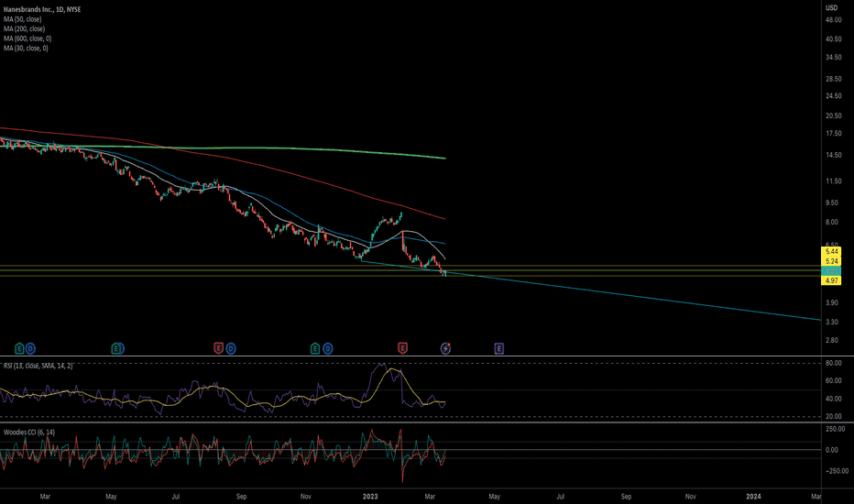This screenshot has height=504, width=854.
Task: Click the 2023 time axis label
Action: (x=370, y=497)
